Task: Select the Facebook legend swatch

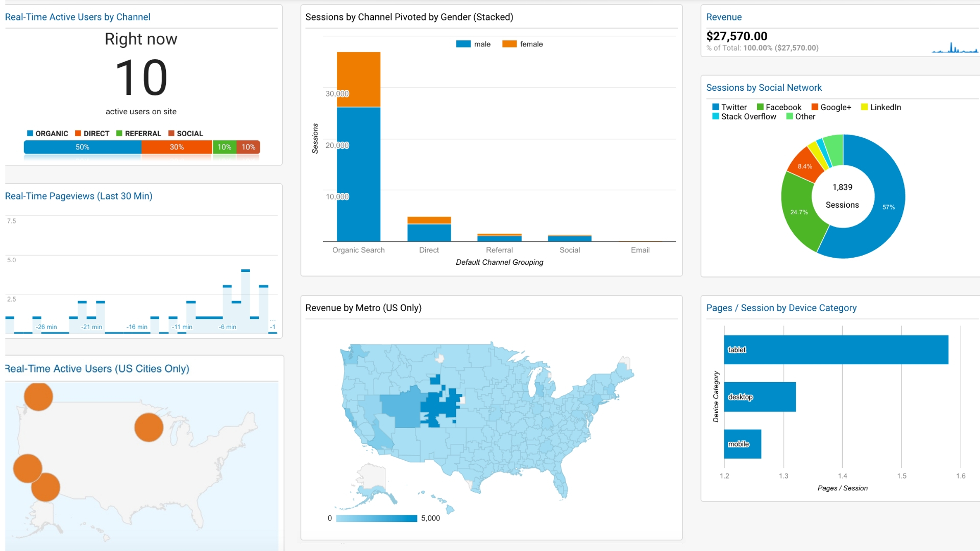Action: coord(761,107)
